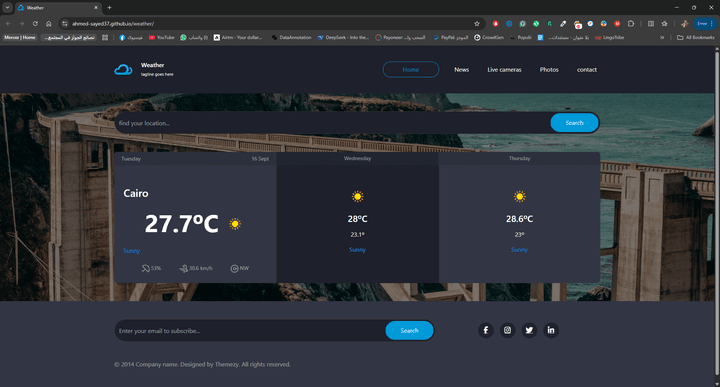Open the DataAnnotation bookmark

point(291,38)
